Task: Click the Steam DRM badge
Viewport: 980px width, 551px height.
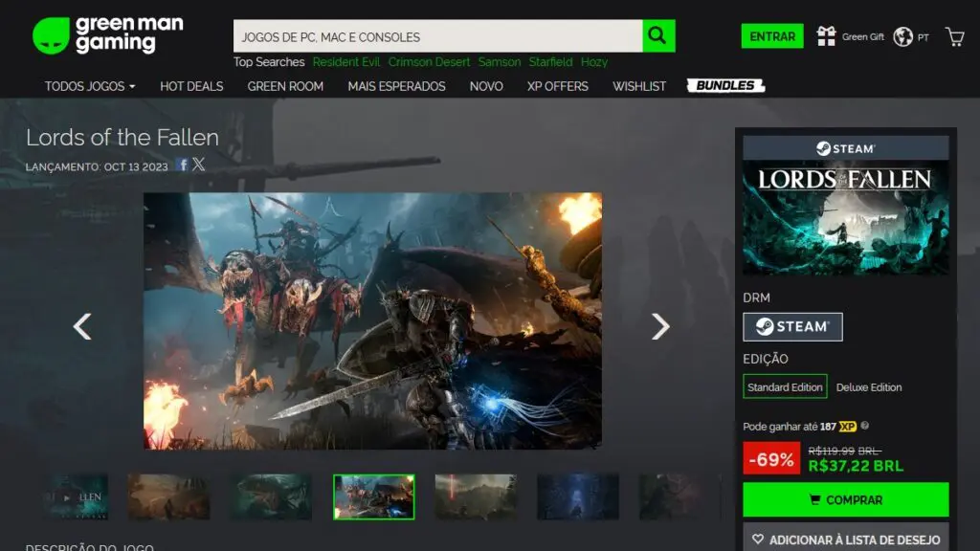Action: click(792, 326)
